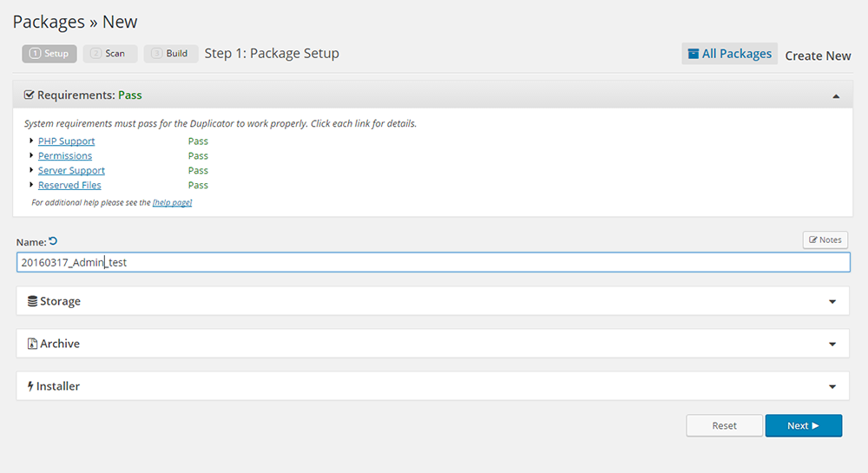Click the Requirements checkmark icon
868x473 pixels.
[x=29, y=95]
